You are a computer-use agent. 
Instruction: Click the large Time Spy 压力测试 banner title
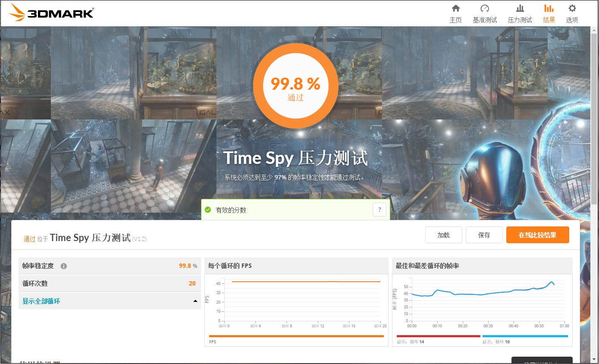click(296, 158)
